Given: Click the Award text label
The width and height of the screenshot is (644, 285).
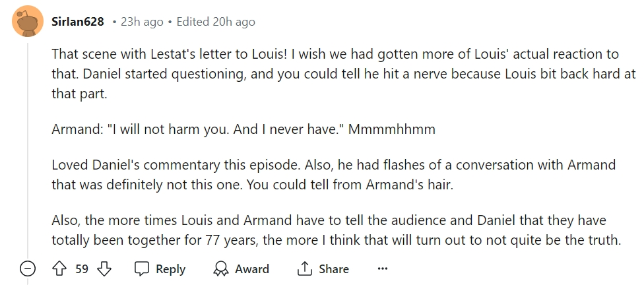Looking at the screenshot, I should tap(251, 269).
